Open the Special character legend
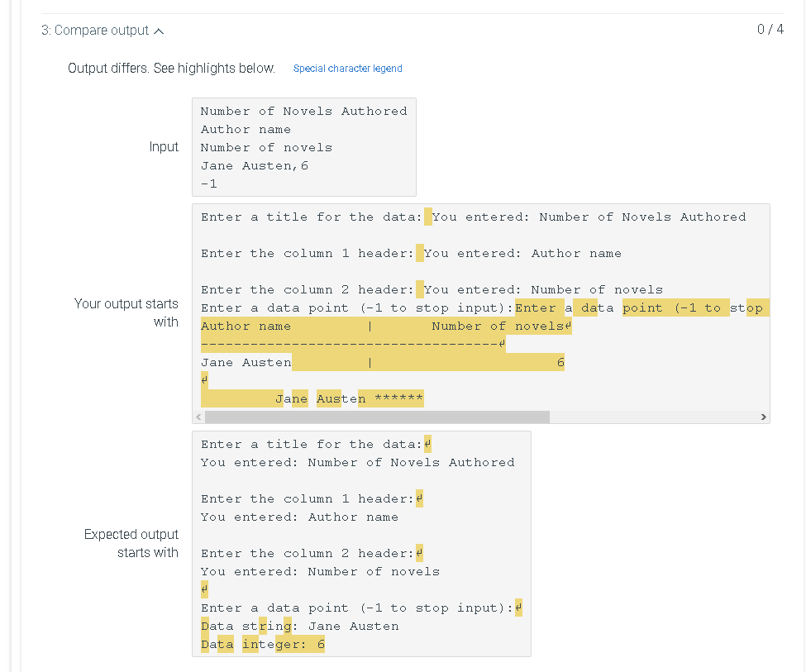 [x=347, y=69]
